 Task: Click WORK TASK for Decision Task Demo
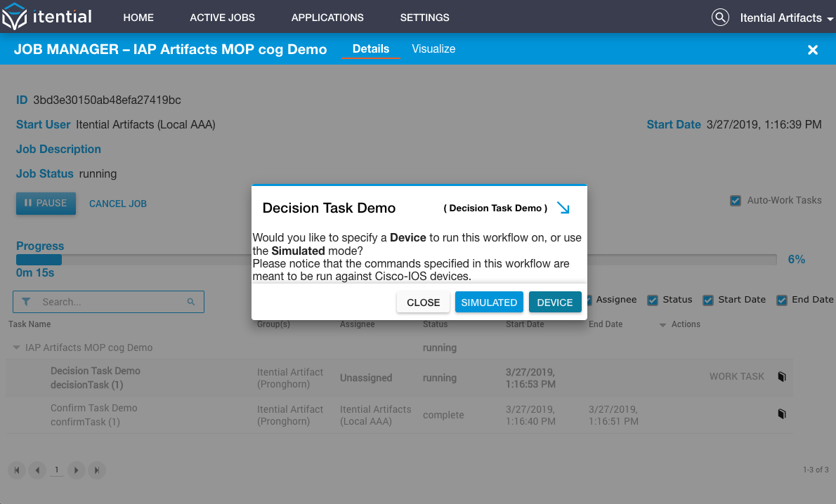pyautogui.click(x=736, y=376)
